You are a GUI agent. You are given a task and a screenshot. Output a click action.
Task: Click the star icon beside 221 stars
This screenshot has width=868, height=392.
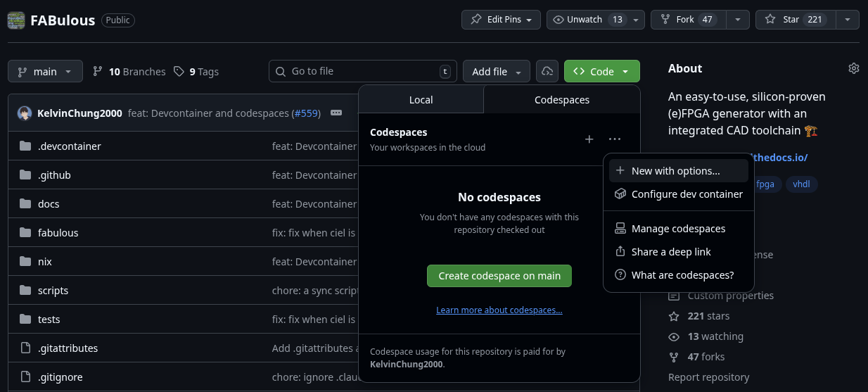click(x=674, y=316)
